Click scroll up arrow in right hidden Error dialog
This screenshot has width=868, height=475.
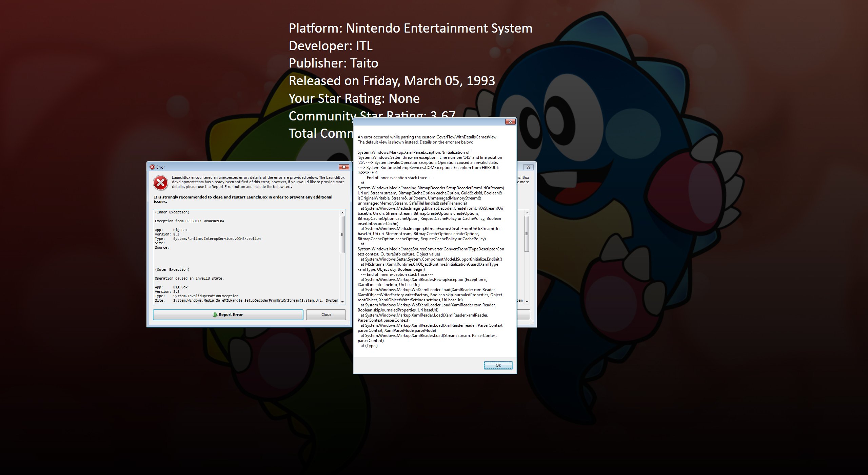(527, 213)
